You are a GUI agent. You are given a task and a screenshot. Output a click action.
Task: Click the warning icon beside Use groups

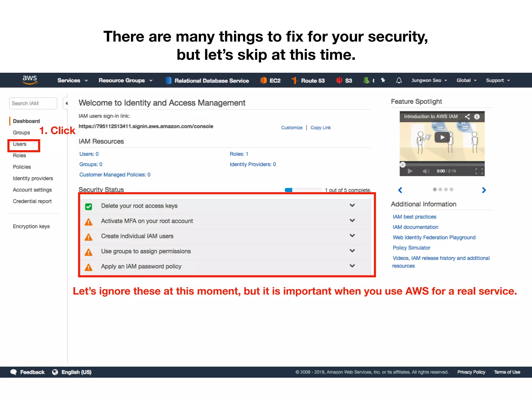click(89, 252)
